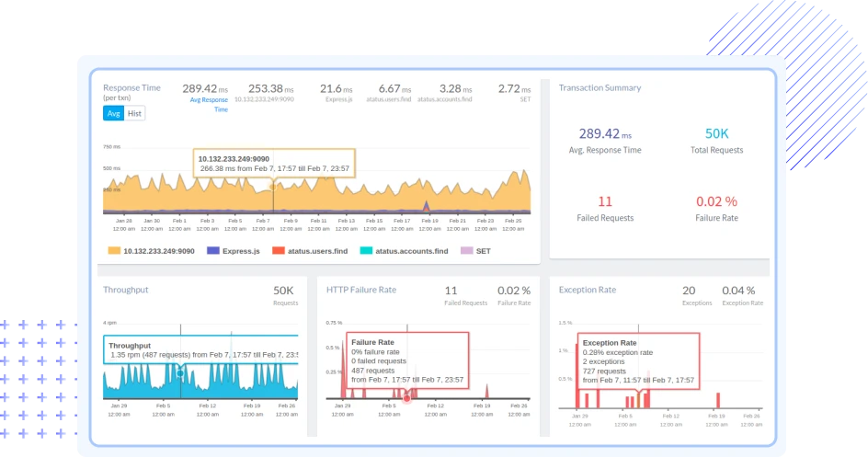868x457 pixels.
Task: Select the 50K Total Requests figure
Action: pyautogui.click(x=716, y=134)
